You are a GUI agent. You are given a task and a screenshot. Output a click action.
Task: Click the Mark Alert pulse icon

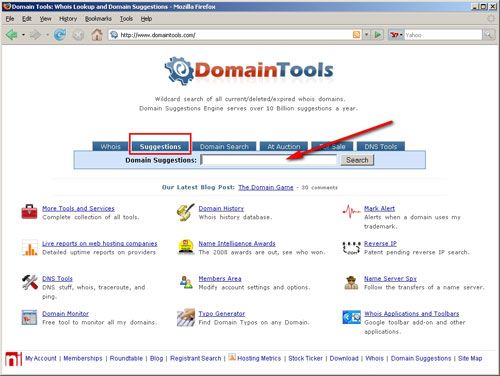[351, 211]
